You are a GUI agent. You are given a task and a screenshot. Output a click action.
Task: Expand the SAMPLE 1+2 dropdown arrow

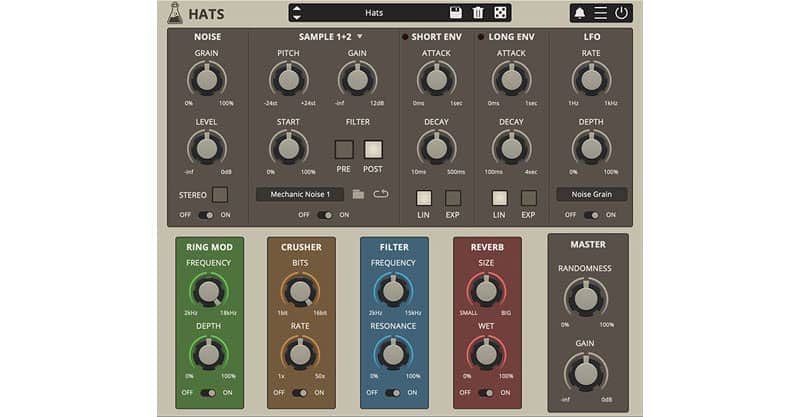[360, 37]
